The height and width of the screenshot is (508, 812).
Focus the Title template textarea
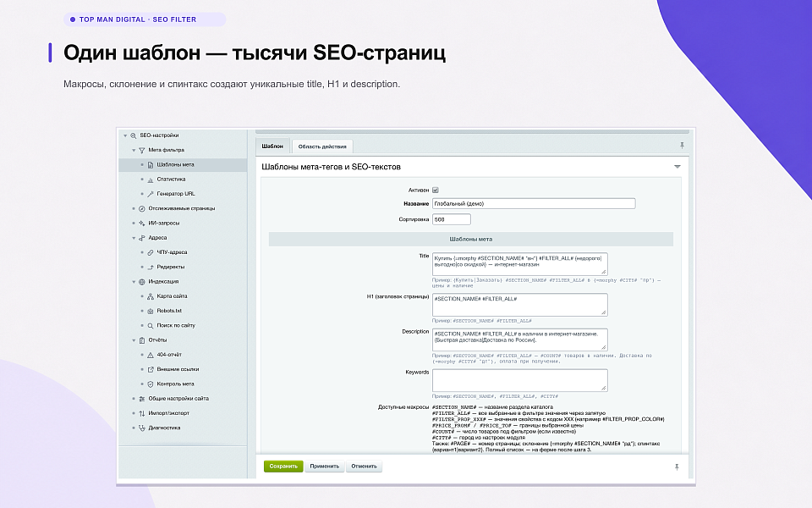[520, 264]
